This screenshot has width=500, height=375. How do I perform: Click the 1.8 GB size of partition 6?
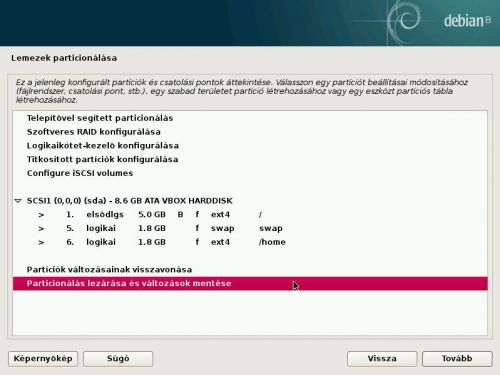[152, 242]
